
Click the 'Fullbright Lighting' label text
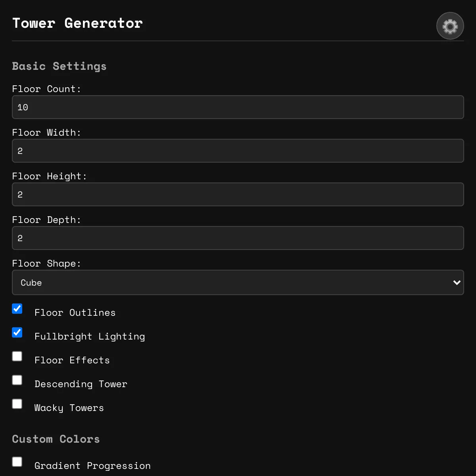point(90,336)
